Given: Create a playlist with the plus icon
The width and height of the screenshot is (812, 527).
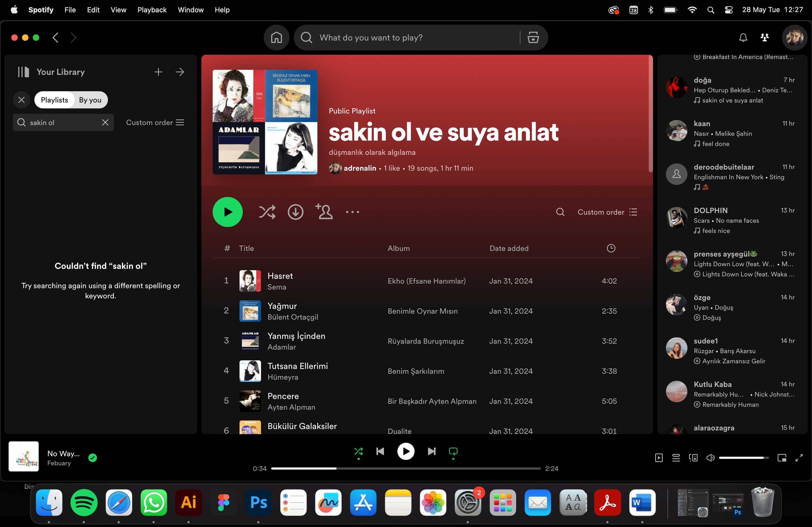Looking at the screenshot, I should tap(158, 72).
